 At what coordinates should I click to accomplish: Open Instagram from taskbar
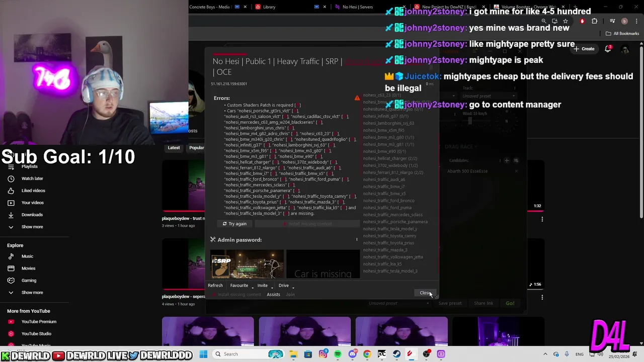tap(323, 354)
